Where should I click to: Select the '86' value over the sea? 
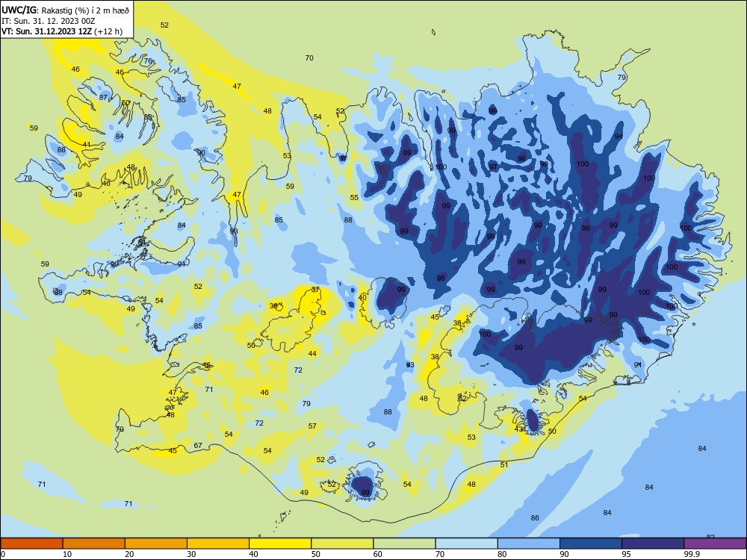[535, 518]
